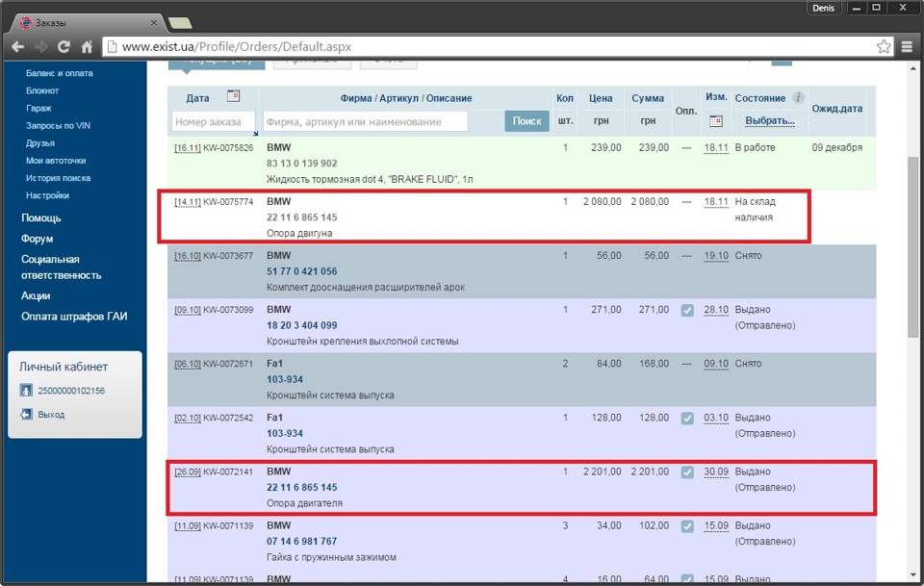Bookmark this page with the star icon
The width and height of the screenshot is (924, 586).
point(884,46)
